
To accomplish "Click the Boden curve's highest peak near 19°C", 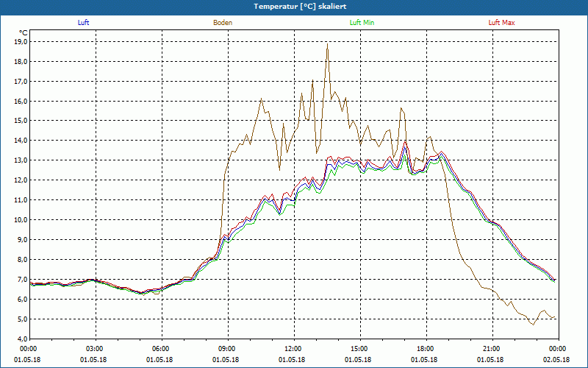I will [327, 44].
